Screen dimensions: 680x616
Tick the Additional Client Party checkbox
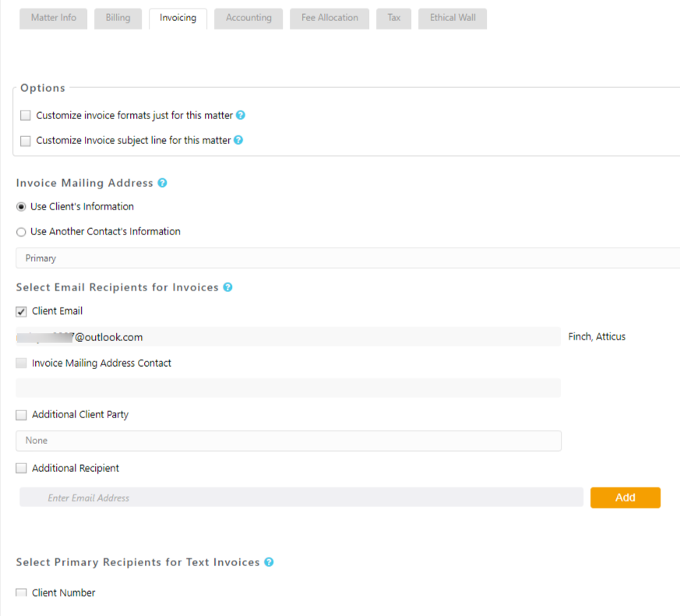(21, 415)
